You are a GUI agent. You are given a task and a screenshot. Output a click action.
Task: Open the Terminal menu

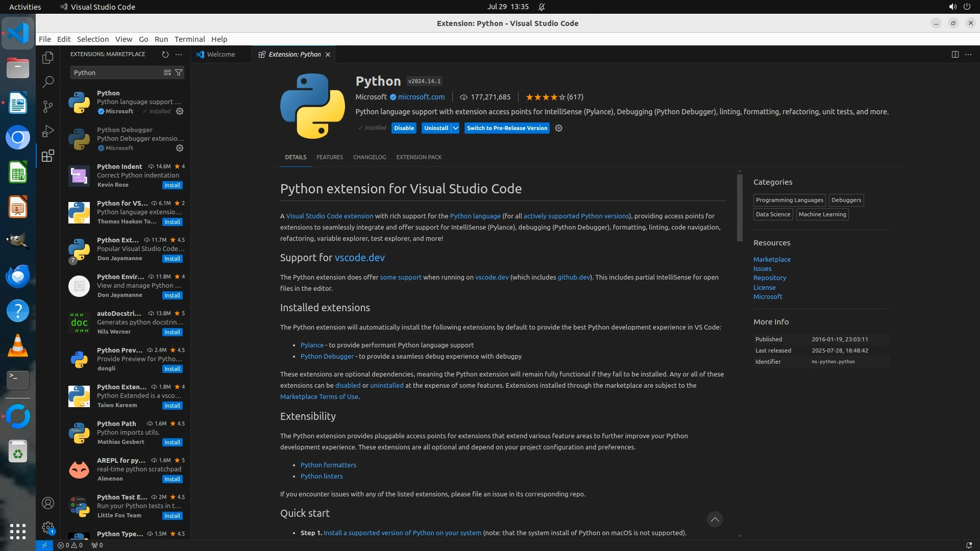point(189,39)
